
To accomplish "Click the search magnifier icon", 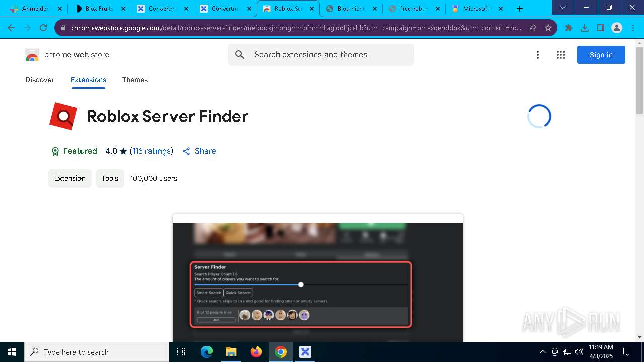I will 240,55.
